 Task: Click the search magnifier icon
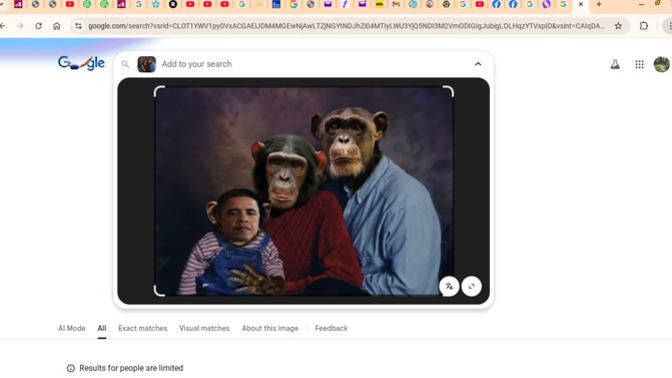coord(125,64)
